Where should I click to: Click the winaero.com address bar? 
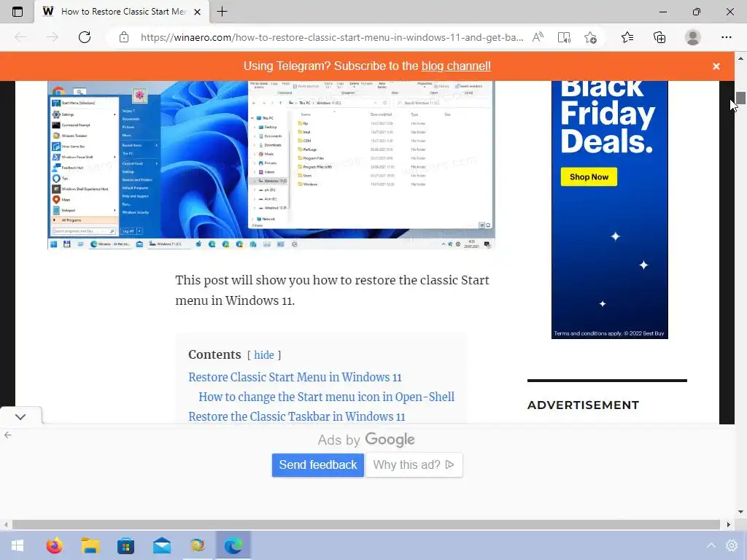point(332,37)
